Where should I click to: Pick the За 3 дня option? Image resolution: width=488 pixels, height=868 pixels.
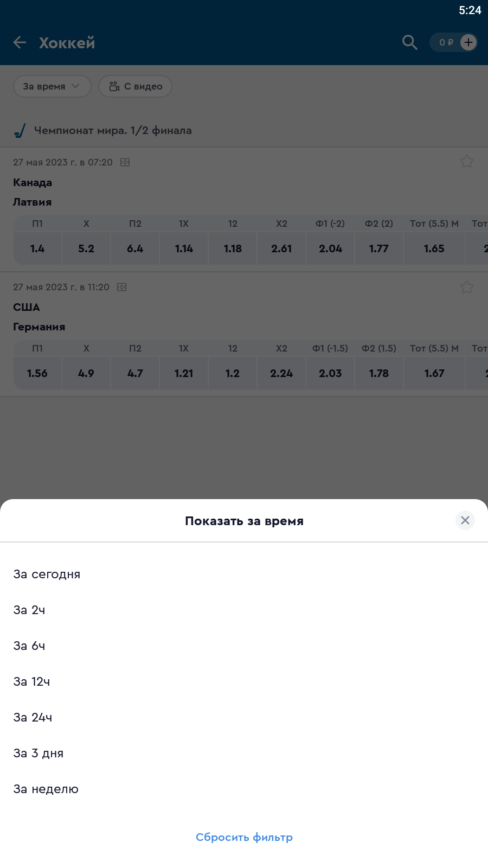38,753
